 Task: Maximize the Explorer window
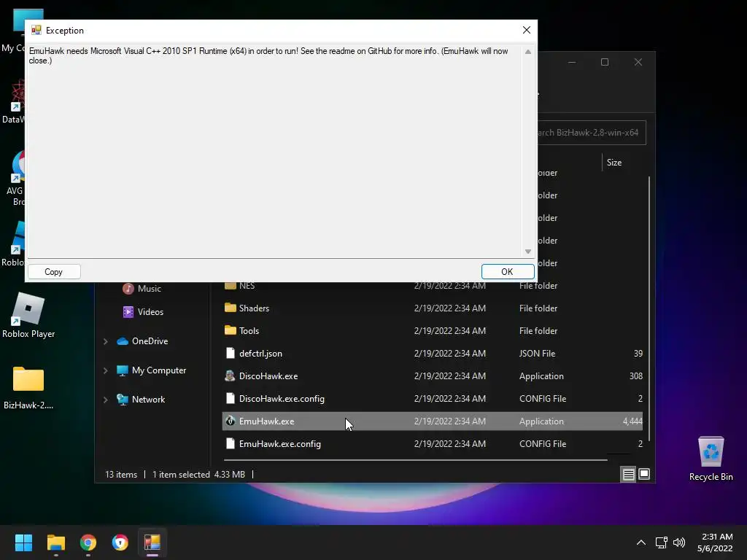tap(605, 63)
